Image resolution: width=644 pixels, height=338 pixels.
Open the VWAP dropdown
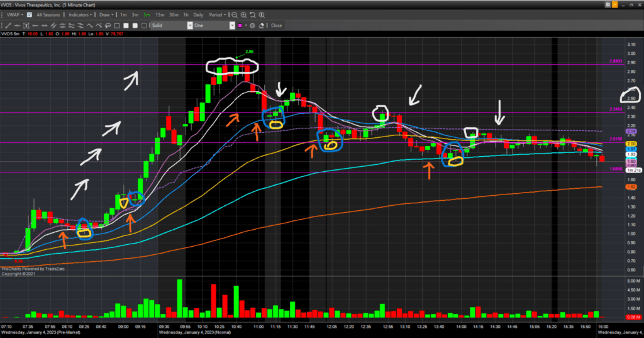click(x=13, y=14)
